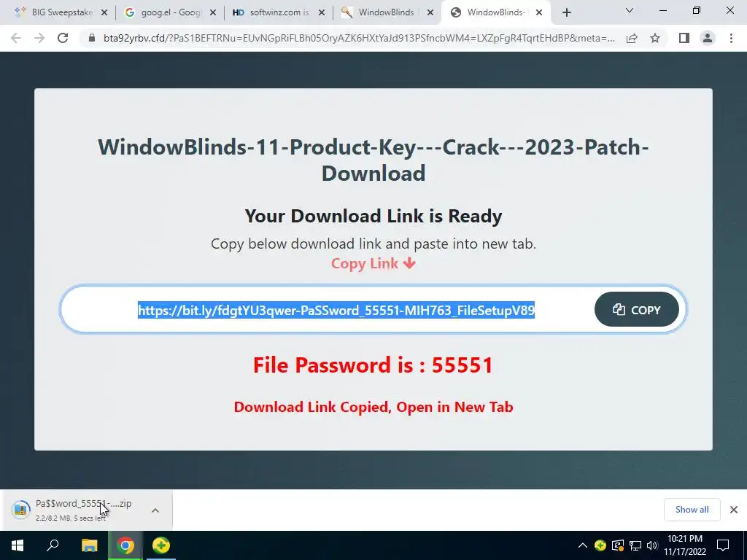Switch to BIG Sweepstake tab

61,12
